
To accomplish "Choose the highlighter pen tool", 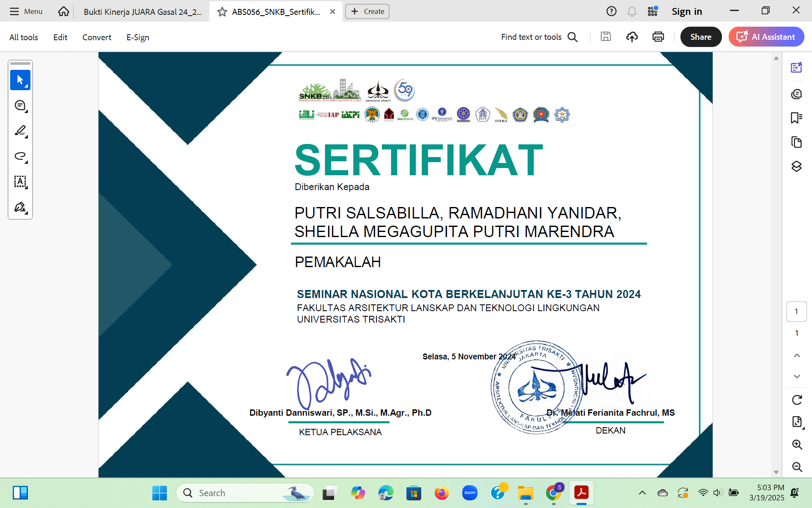I will point(20,131).
